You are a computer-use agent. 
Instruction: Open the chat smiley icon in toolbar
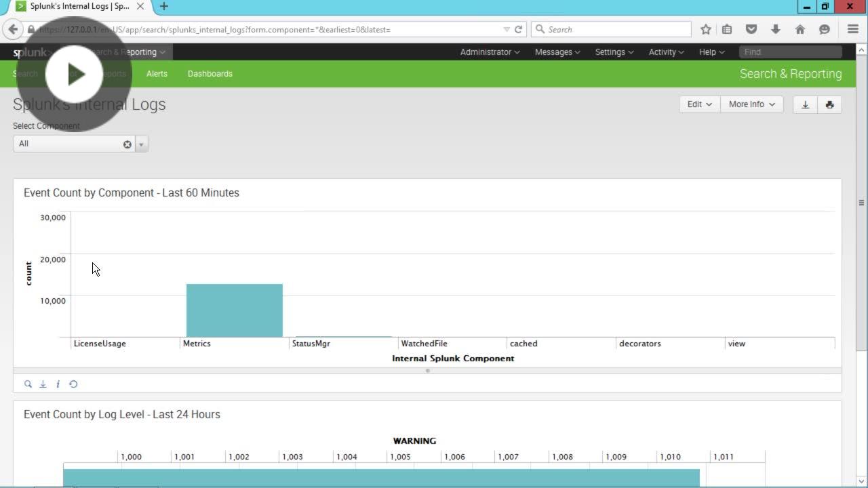825,29
